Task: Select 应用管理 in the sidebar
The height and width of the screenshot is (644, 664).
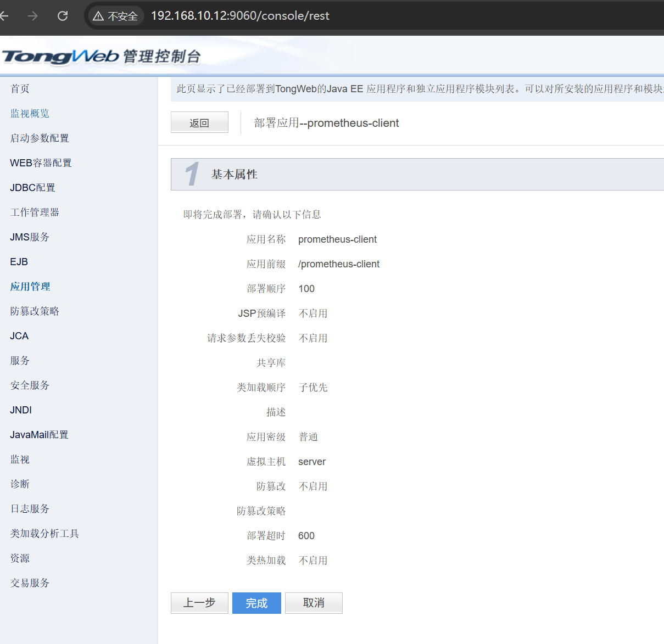Action: (x=30, y=287)
